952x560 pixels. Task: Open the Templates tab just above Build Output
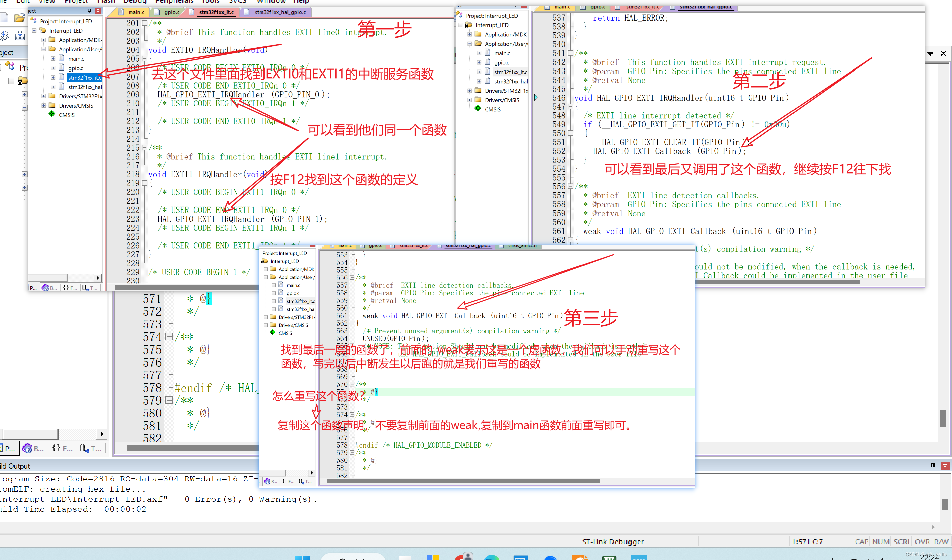90,448
